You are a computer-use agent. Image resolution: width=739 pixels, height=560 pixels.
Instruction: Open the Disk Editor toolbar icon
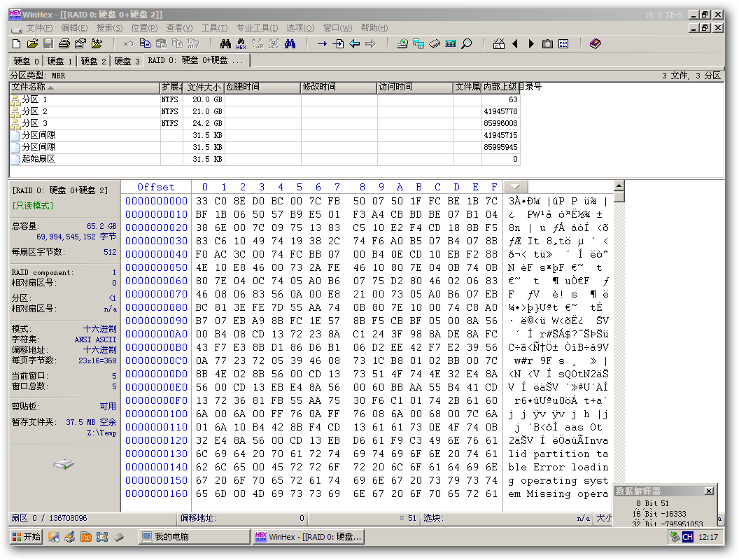point(402,44)
